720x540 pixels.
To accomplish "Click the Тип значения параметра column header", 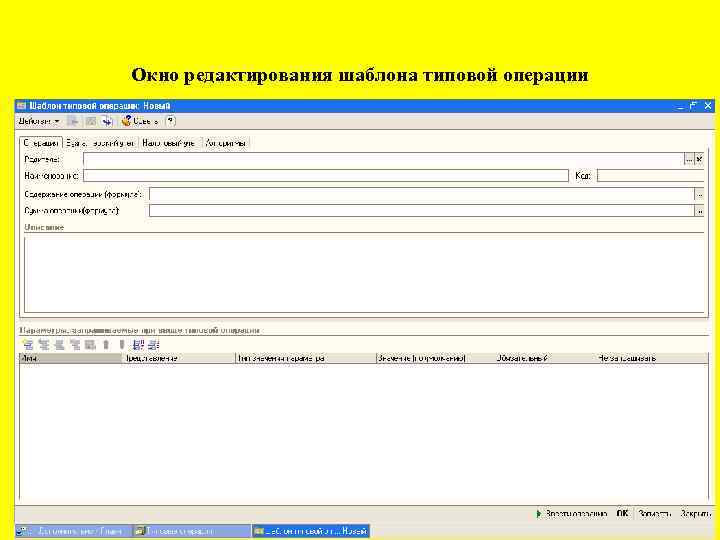I will coord(306,358).
